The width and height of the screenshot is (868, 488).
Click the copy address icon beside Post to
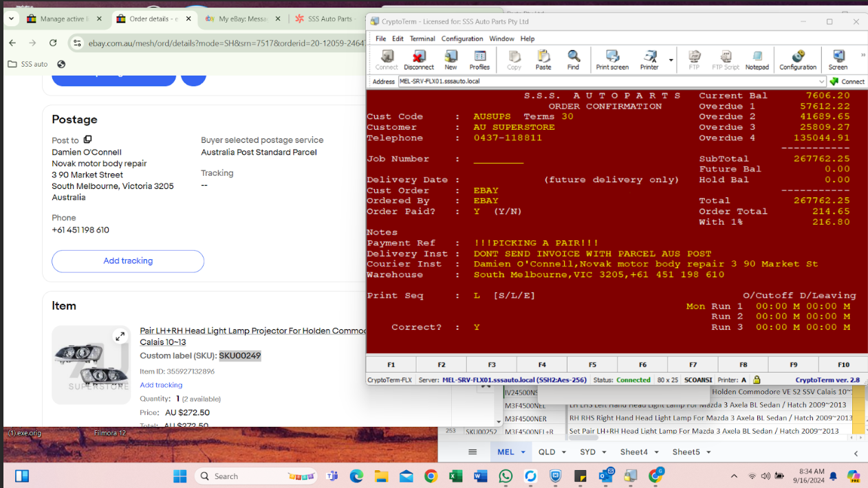(x=87, y=140)
